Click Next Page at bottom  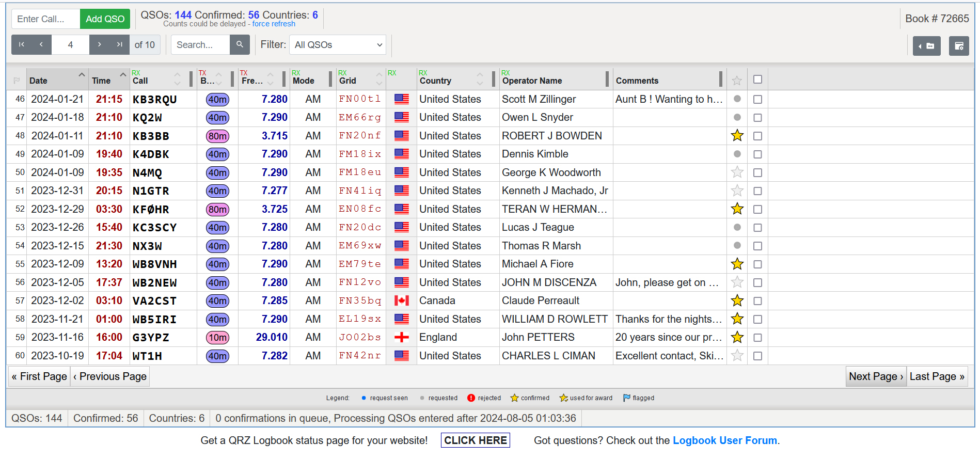coord(876,376)
